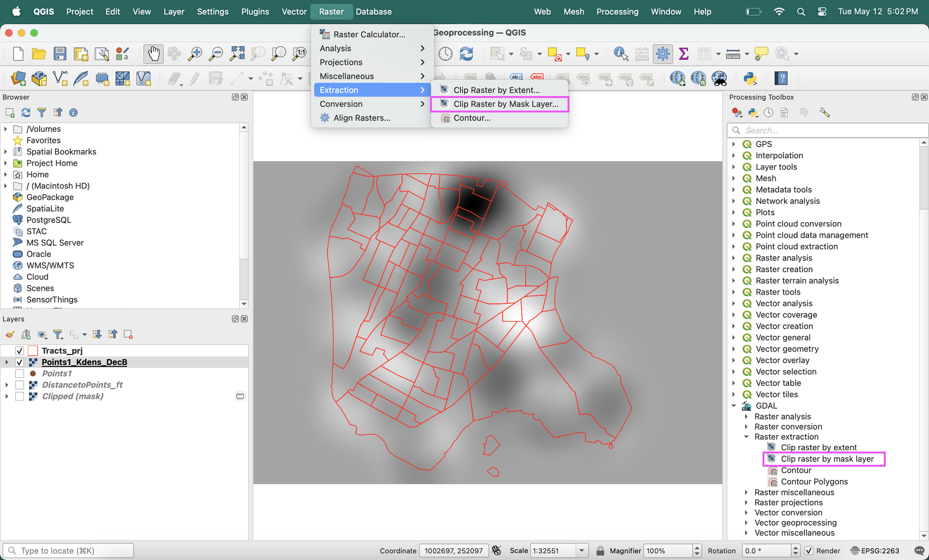Open Processing Toolbox history clock icon

point(768,112)
